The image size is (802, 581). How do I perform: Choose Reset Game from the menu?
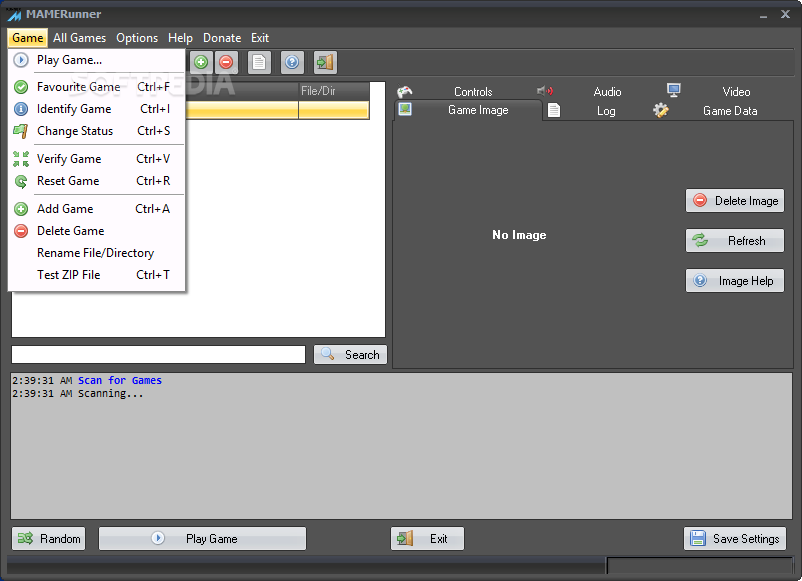pos(96,181)
